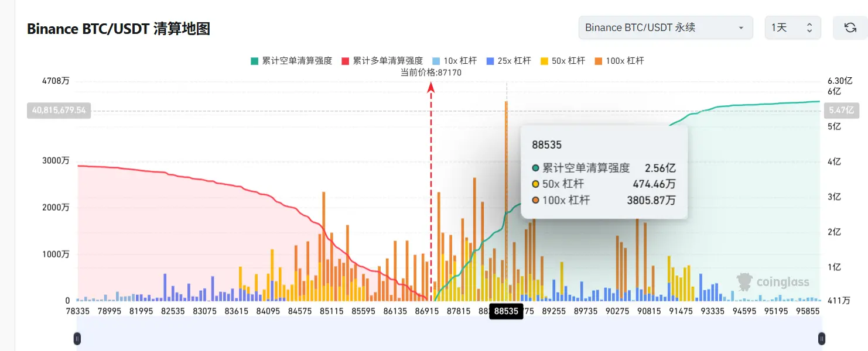This screenshot has width=868, height=351.
Task: Toggle 累计多单清算强度 legend series
Action: (x=382, y=60)
